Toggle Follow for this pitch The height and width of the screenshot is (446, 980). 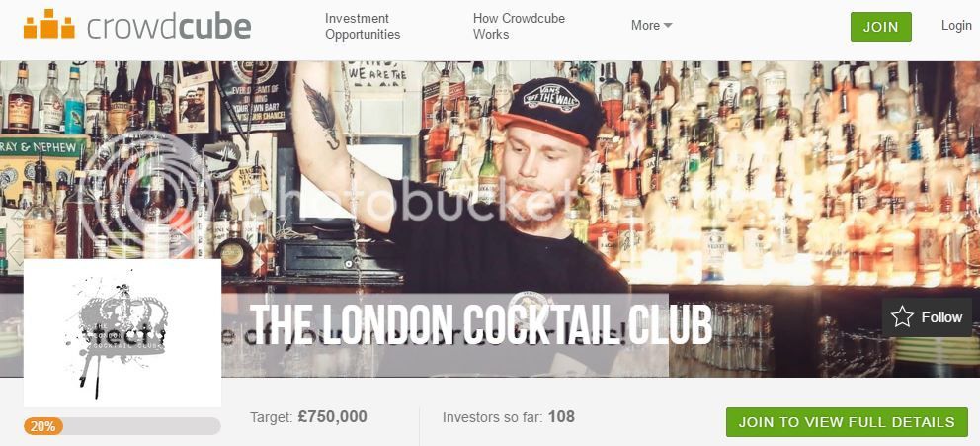(x=927, y=317)
